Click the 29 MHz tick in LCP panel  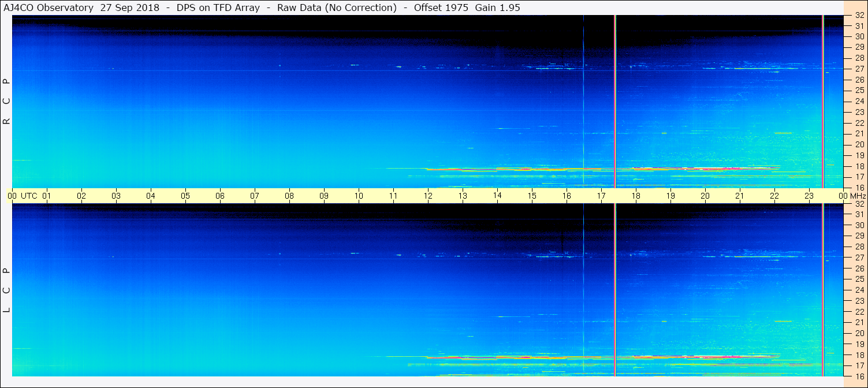coord(859,236)
